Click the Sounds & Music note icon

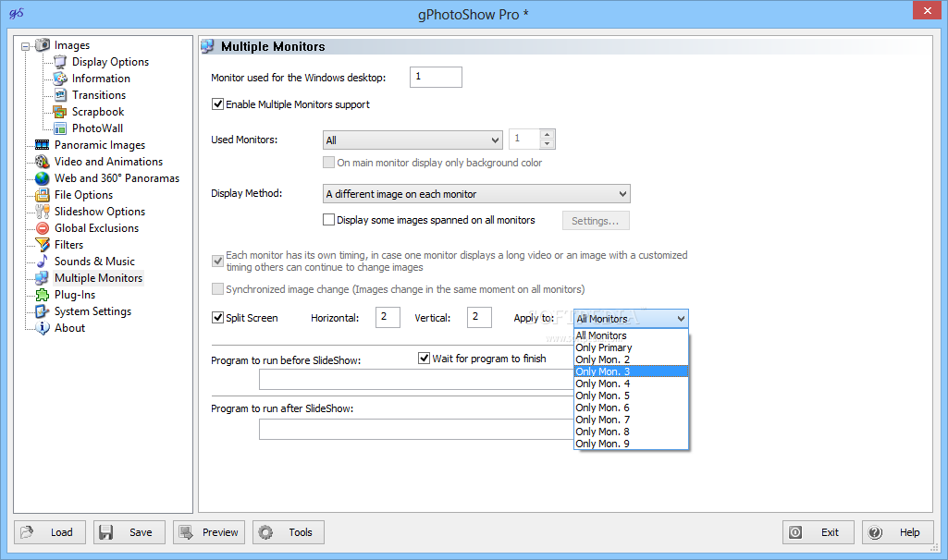coord(43,261)
